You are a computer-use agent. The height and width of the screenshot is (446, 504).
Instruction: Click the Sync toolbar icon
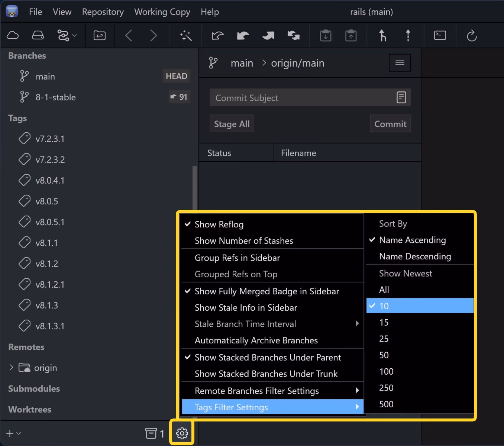click(x=293, y=36)
